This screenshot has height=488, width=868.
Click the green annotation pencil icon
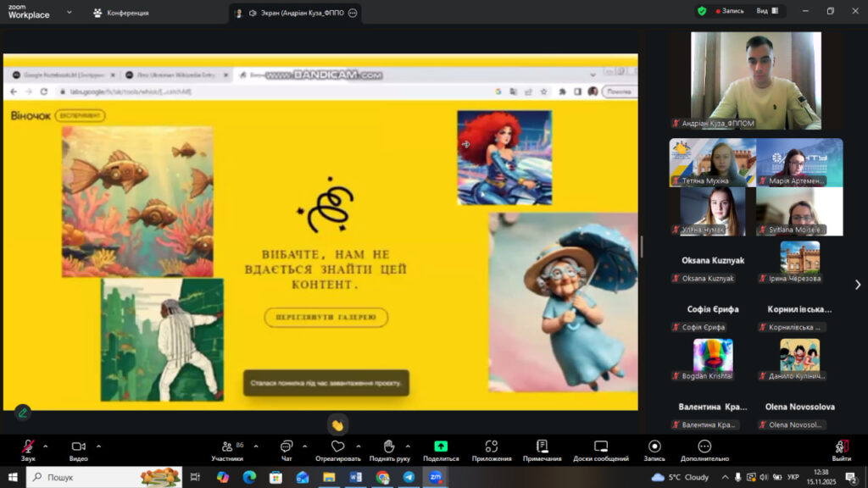pos(22,413)
